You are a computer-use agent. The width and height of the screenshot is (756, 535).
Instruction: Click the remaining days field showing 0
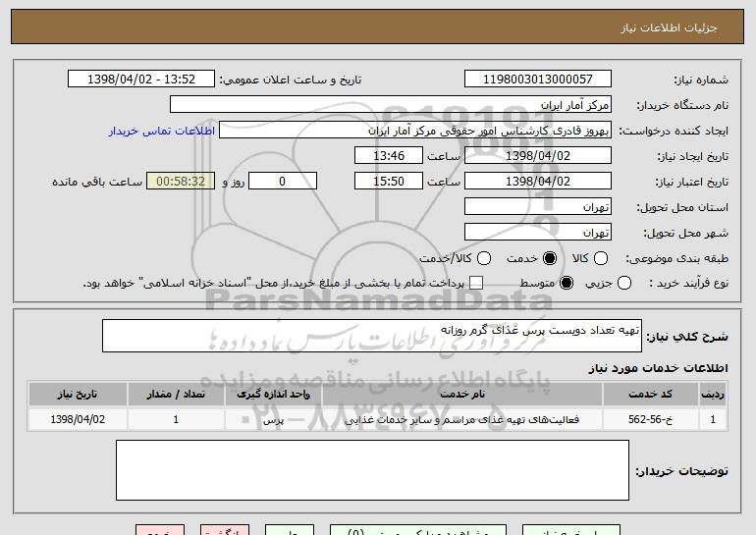click(283, 182)
